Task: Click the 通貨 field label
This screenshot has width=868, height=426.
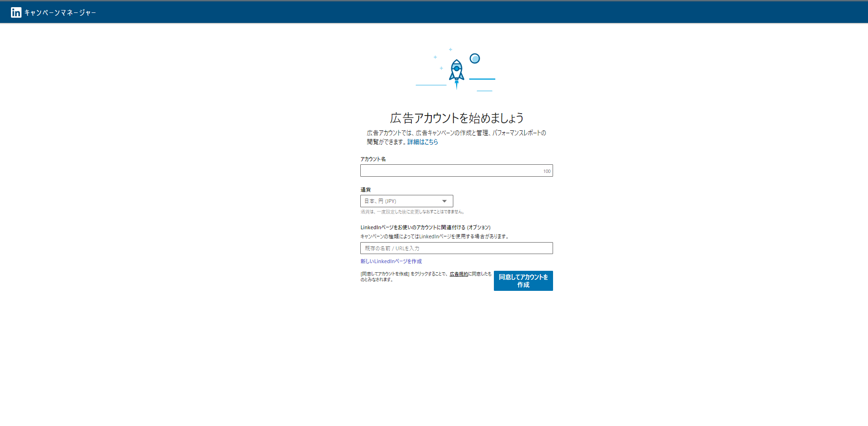Action: (366, 190)
